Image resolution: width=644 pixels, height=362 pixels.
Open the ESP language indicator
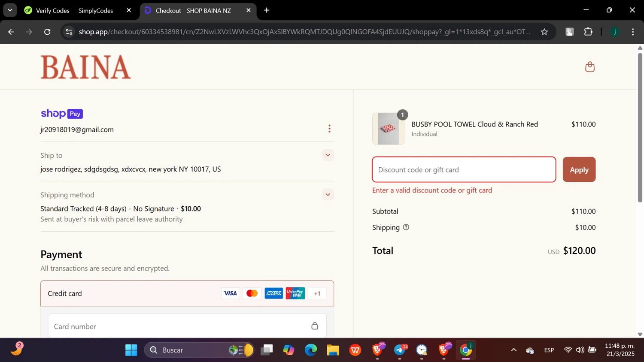point(549,350)
